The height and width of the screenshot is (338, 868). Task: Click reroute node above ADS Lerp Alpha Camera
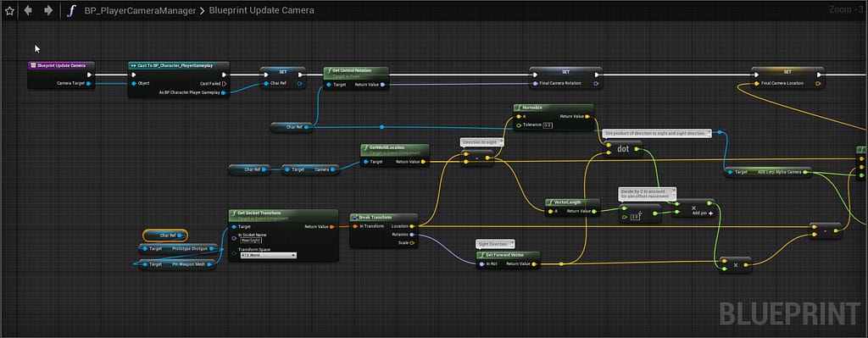720,133
